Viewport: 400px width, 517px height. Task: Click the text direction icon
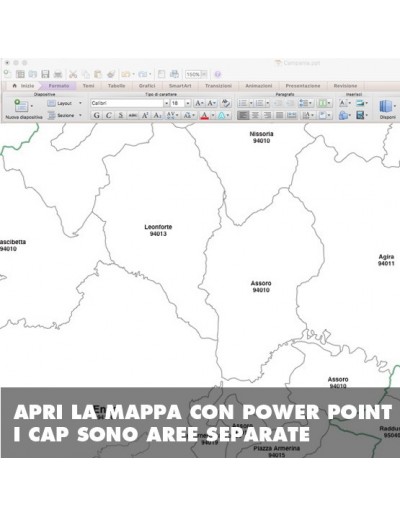(x=306, y=115)
